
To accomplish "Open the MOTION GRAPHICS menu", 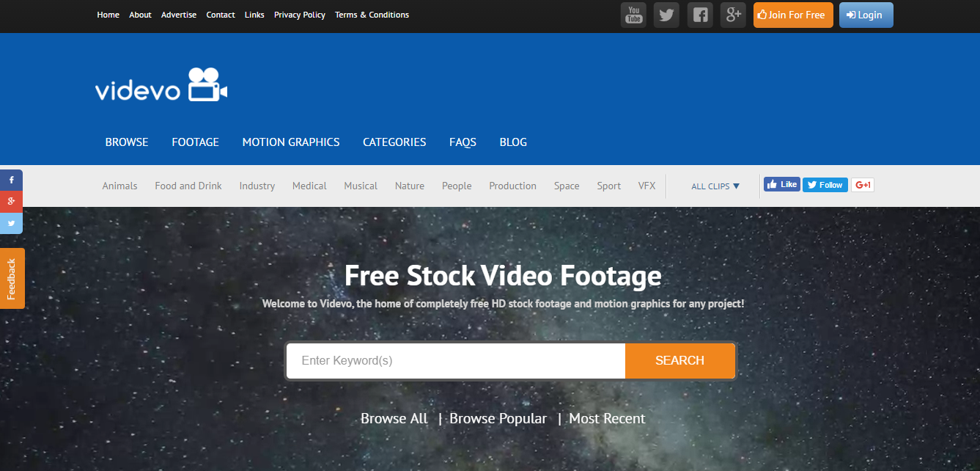I will pos(291,142).
